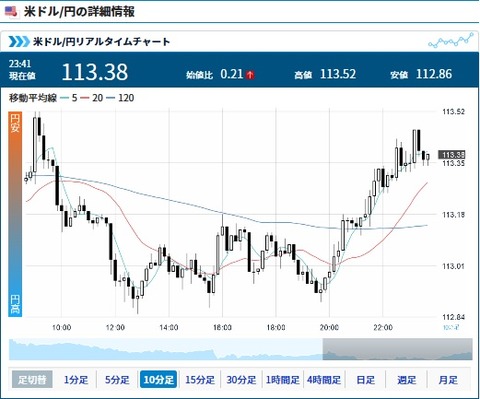This screenshot has width=480, height=399.
Task: Click the 円高 blue side label
Action: [15, 304]
